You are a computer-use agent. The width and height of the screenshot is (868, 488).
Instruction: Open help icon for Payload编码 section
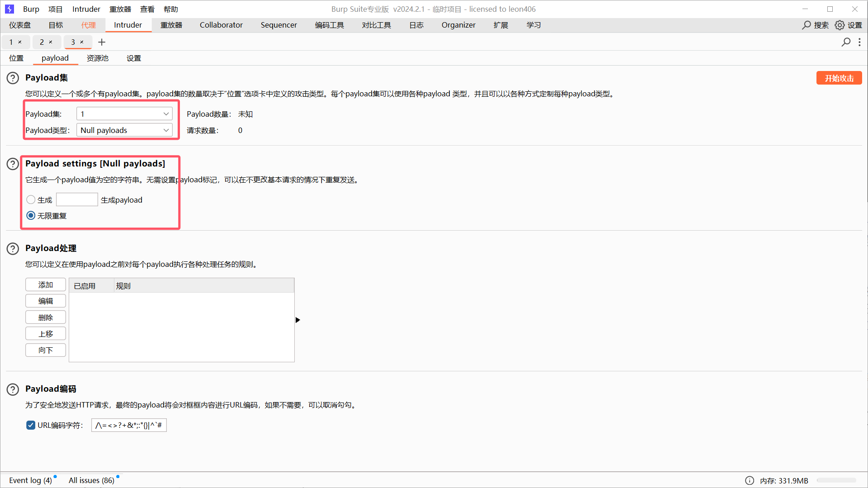click(13, 389)
